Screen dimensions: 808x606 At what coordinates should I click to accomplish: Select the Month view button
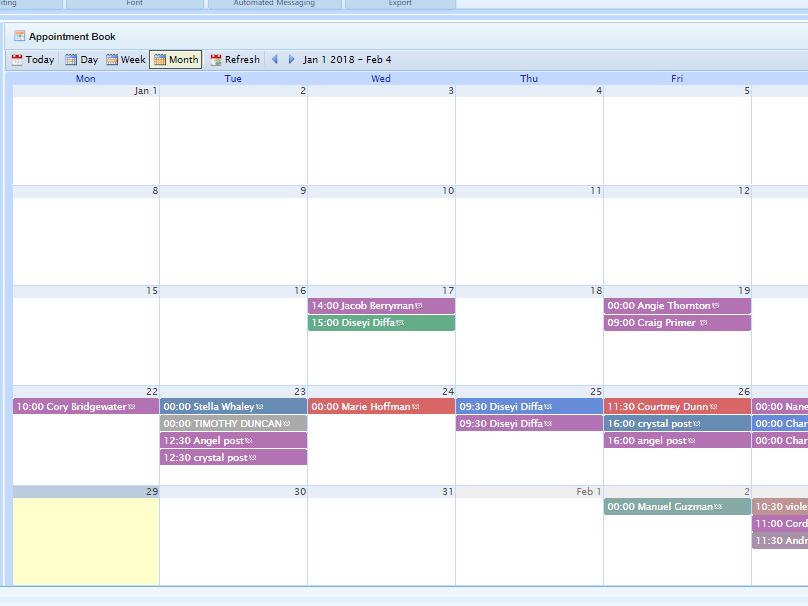click(175, 60)
